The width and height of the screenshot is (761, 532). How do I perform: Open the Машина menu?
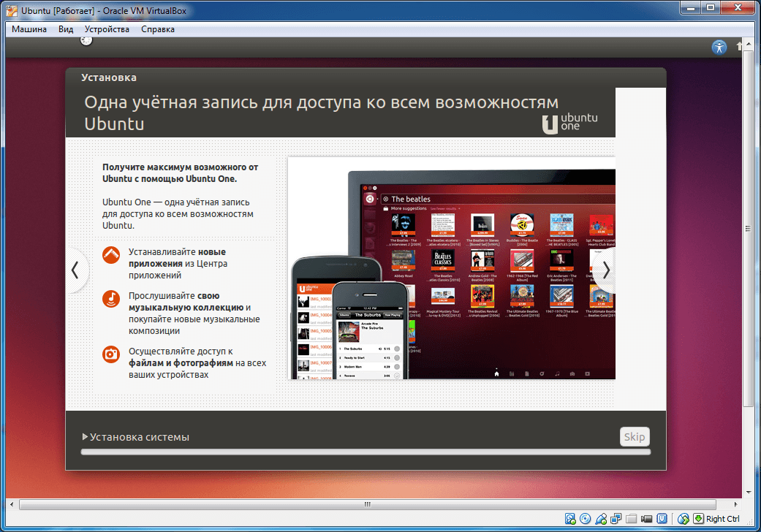pos(29,29)
